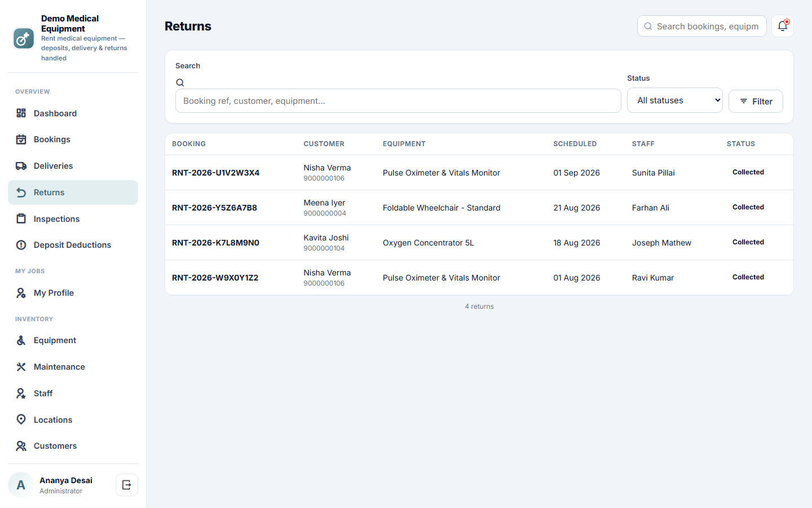Screen dimensions: 812x508
Task: Click staff name Joseph Mathew
Action: click(661, 243)
